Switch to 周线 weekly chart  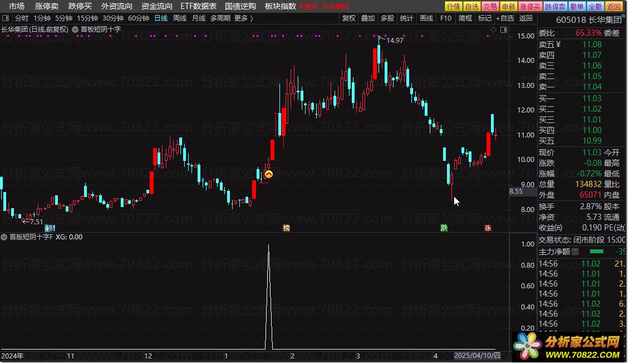180,18
